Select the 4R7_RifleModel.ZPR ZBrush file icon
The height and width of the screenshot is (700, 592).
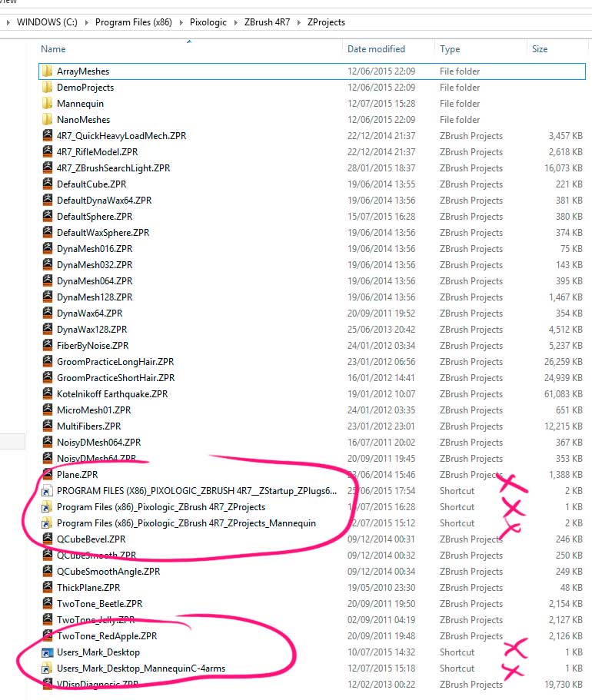(47, 151)
